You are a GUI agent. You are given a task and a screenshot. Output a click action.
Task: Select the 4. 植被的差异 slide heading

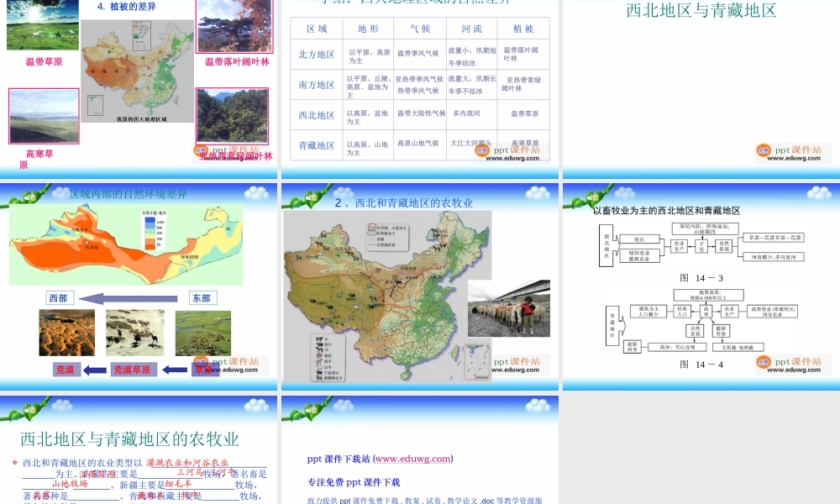127,7
